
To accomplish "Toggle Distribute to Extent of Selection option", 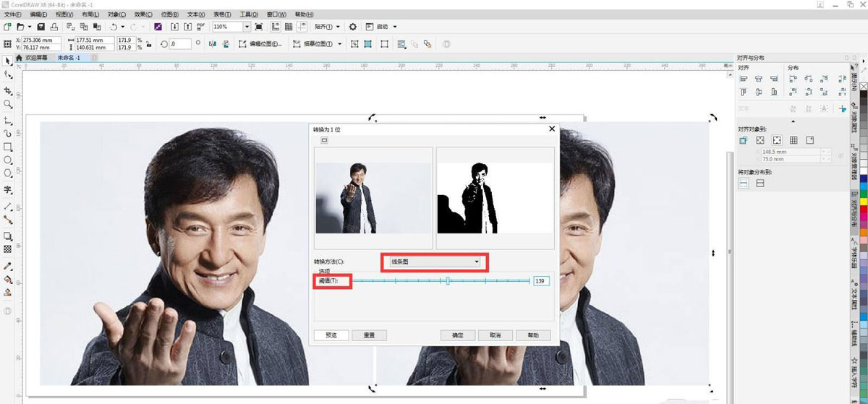I will [743, 184].
